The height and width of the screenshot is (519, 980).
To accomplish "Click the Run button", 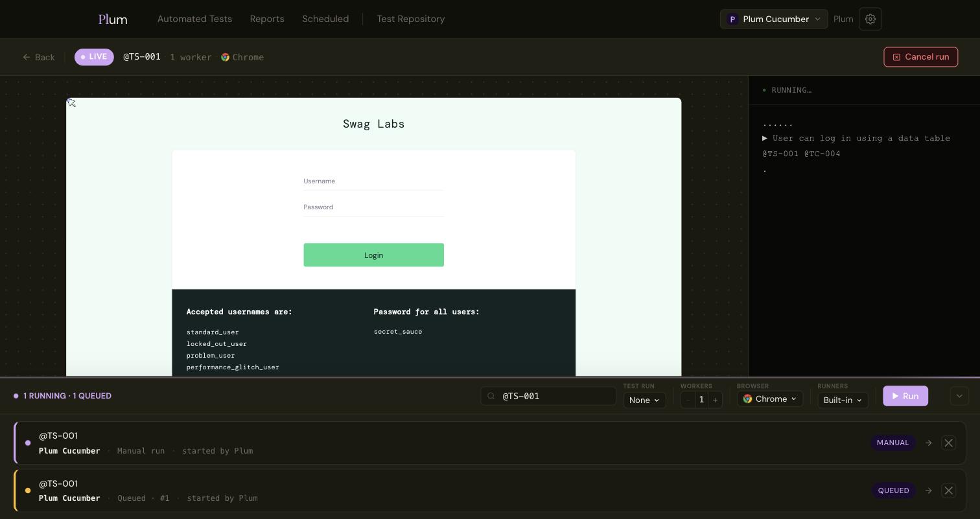I will [x=905, y=396].
